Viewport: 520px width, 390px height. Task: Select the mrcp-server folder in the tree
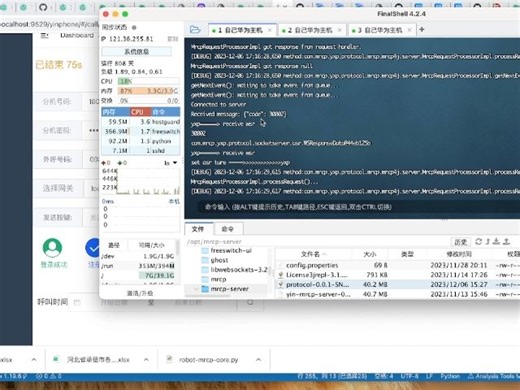[x=230, y=289]
